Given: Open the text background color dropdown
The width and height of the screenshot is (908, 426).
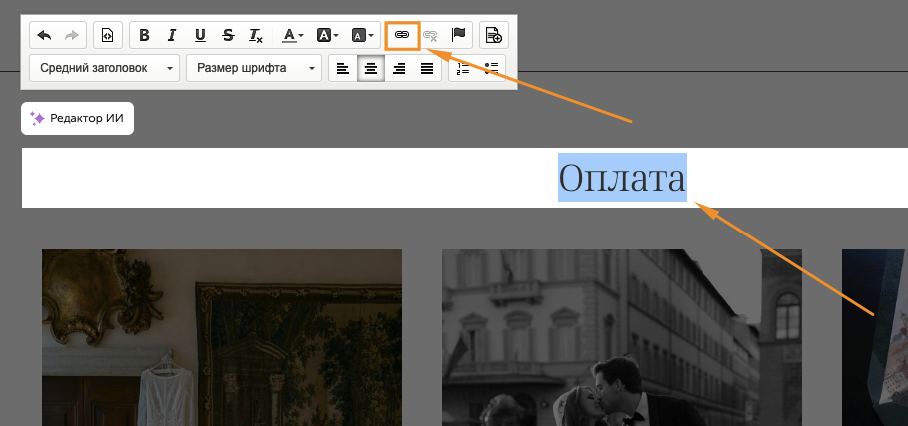Looking at the screenshot, I should [x=328, y=35].
